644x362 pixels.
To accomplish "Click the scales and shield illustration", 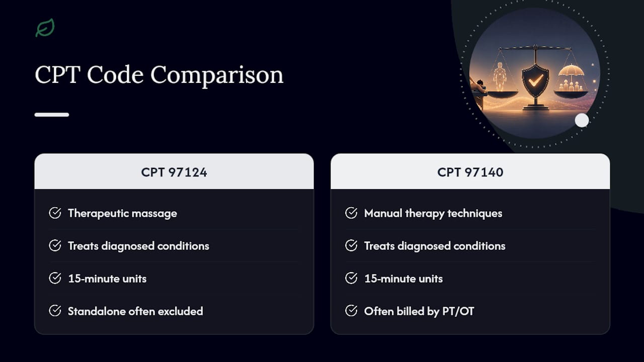I will 534,73.
